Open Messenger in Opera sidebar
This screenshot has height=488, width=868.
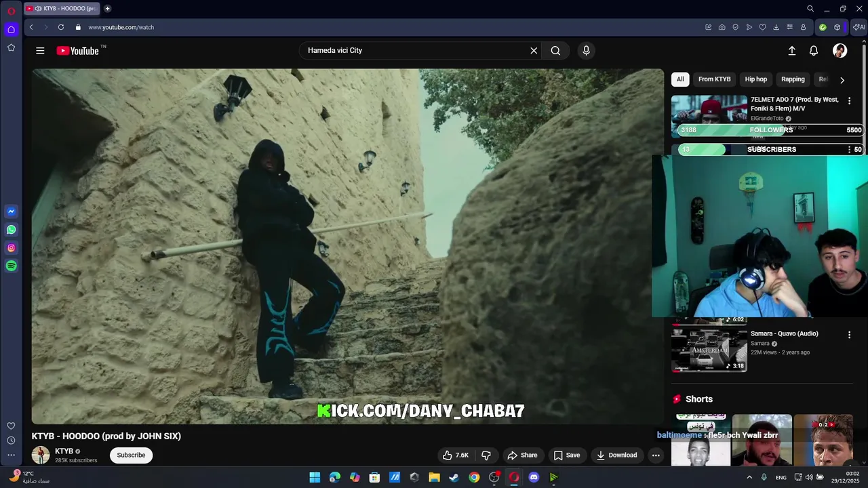[11, 211]
